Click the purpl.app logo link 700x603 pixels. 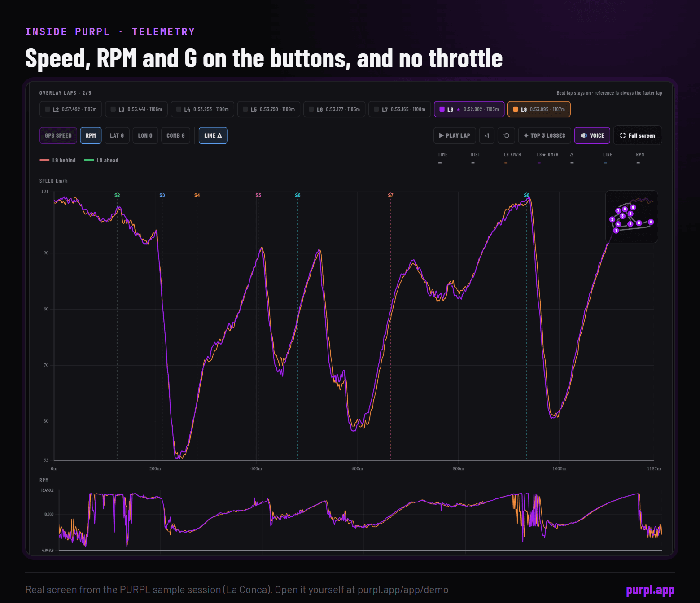pos(650,590)
